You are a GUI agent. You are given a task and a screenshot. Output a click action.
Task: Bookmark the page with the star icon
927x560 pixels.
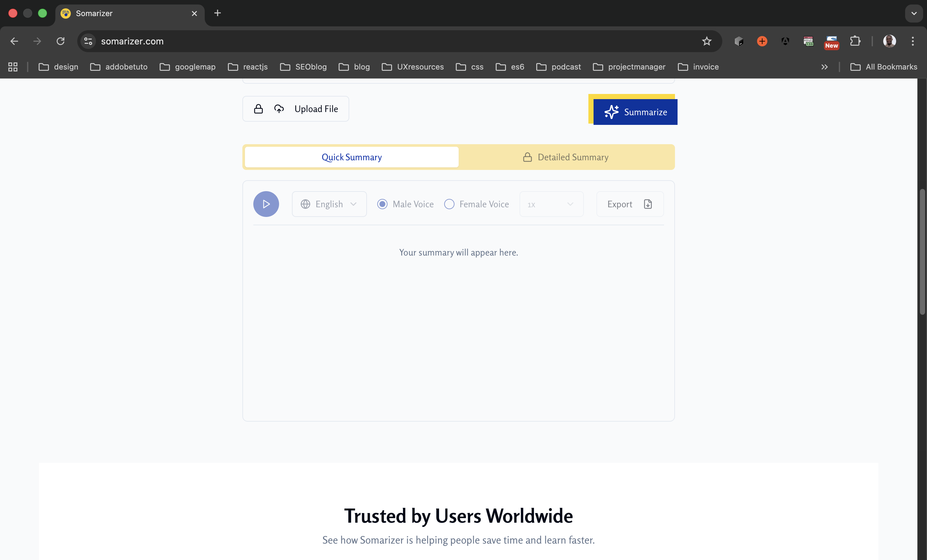click(707, 41)
